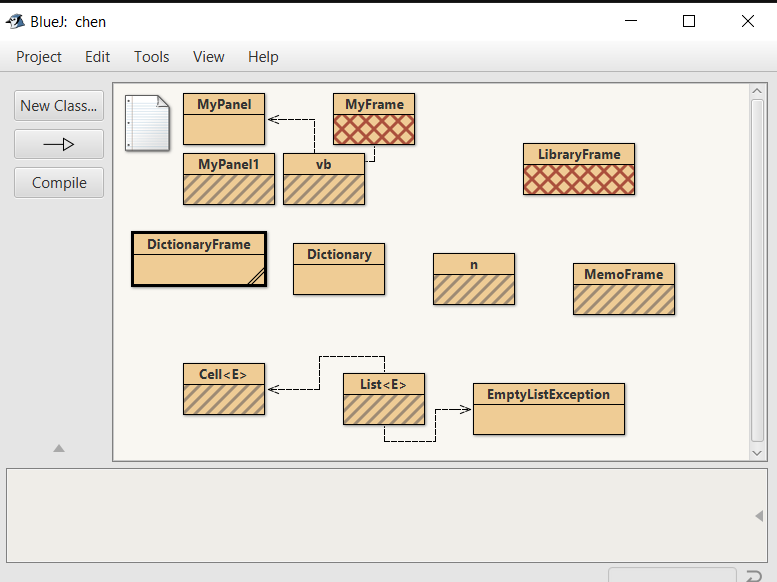The image size is (777, 582).
Task: Open the View menu
Action: [x=208, y=57]
